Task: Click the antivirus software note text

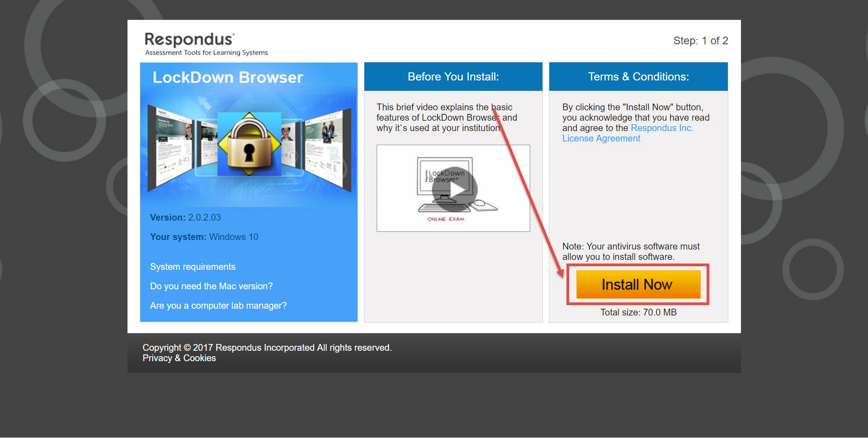Action: click(631, 252)
